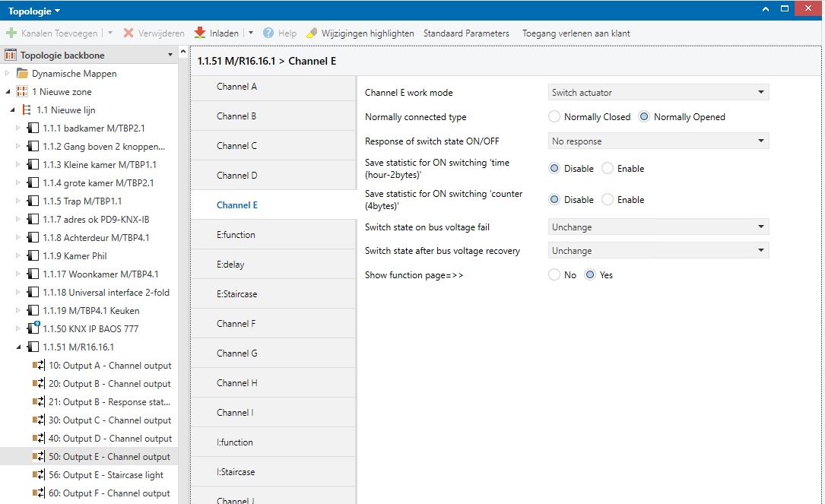825x504 pixels.
Task: Open the Channel E work mode dropdown
Action: (x=658, y=93)
